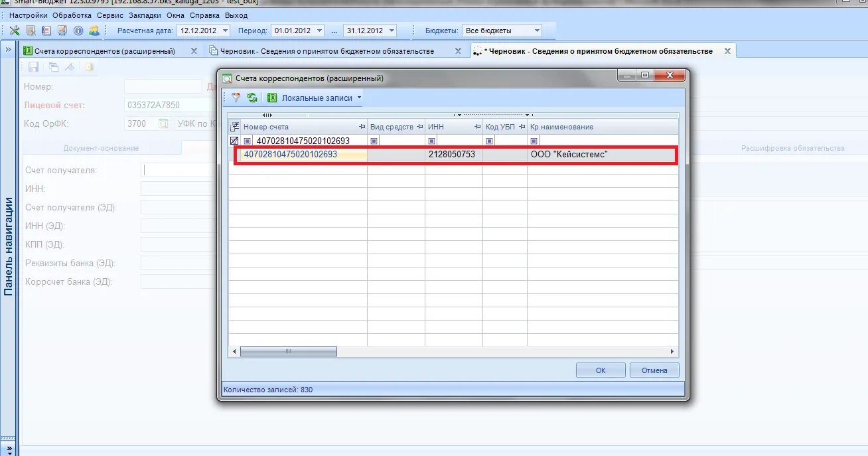This screenshot has width=868, height=456.
Task: Open the Период end date dropdown
Action: (391, 31)
